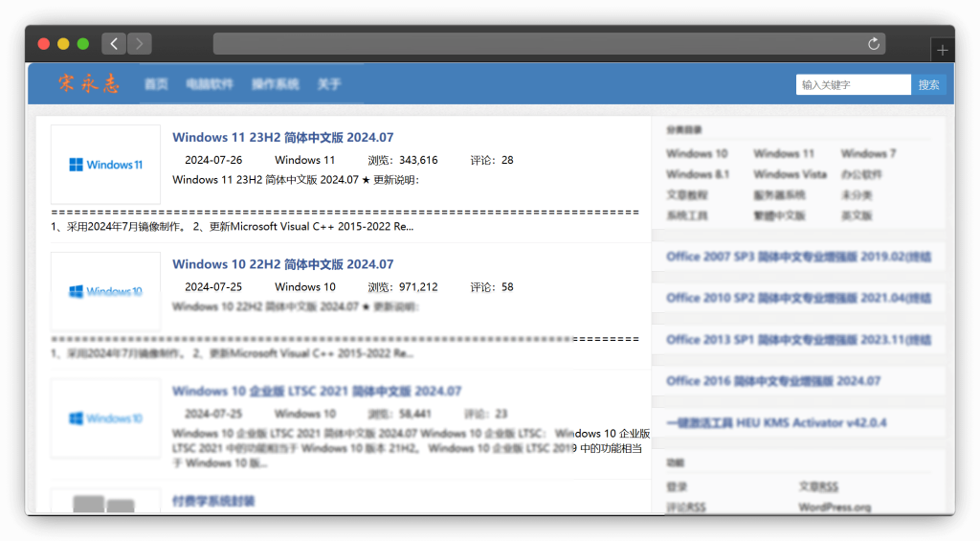Open the 关于 navigation item
Viewport: 980px width, 541px height.
tap(329, 84)
